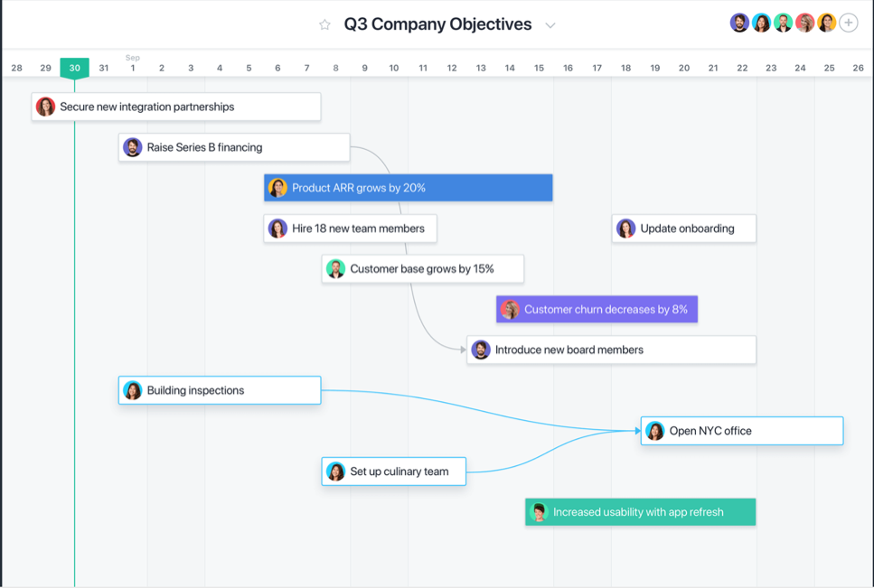Open the Open NYC office task
This screenshot has height=588, width=874.
(742, 431)
